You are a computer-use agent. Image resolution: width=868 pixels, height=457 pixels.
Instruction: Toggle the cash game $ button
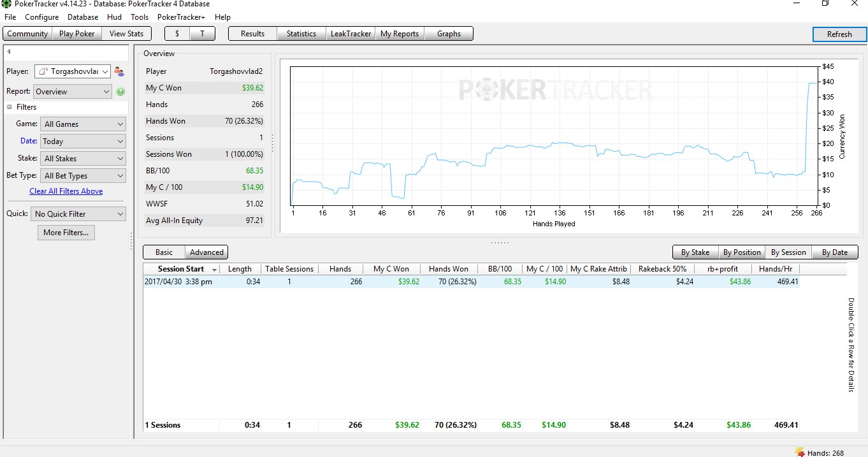(177, 34)
